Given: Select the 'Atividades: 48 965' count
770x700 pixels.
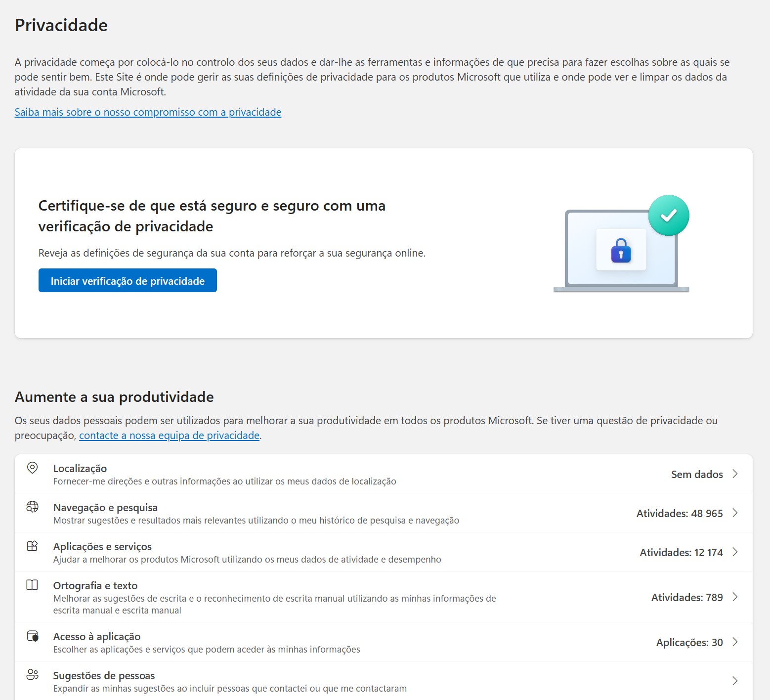Looking at the screenshot, I should (x=679, y=513).
